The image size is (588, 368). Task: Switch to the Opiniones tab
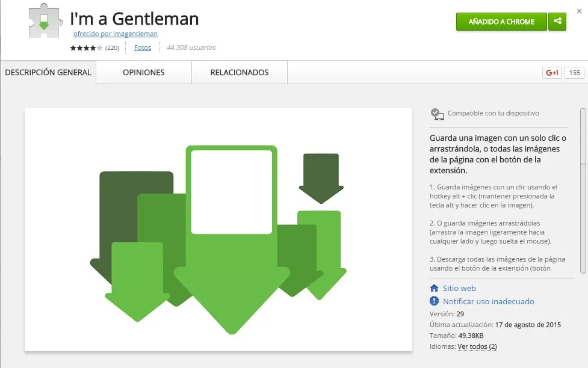144,72
